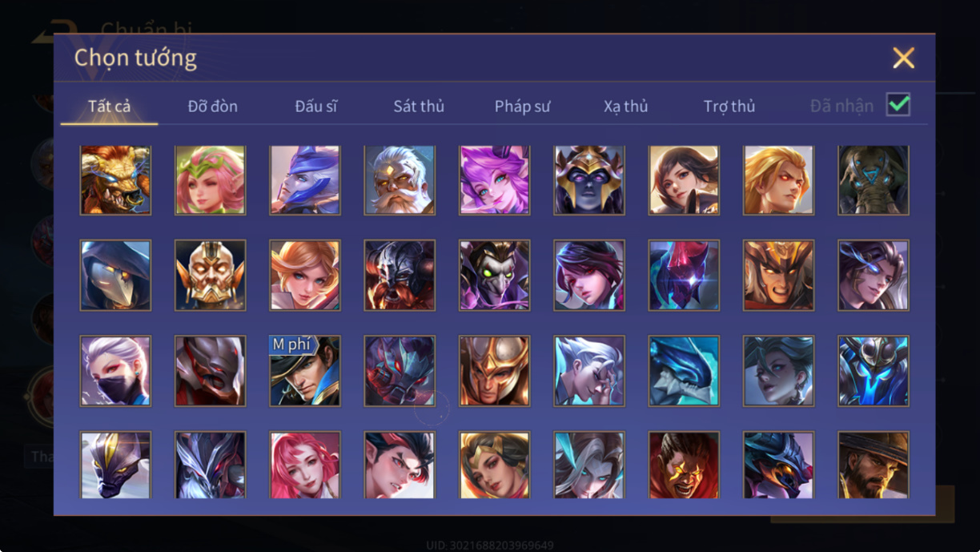980x552 pixels.
Task: Pick the golden-helmet dark-faced hero
Action: [589, 180]
